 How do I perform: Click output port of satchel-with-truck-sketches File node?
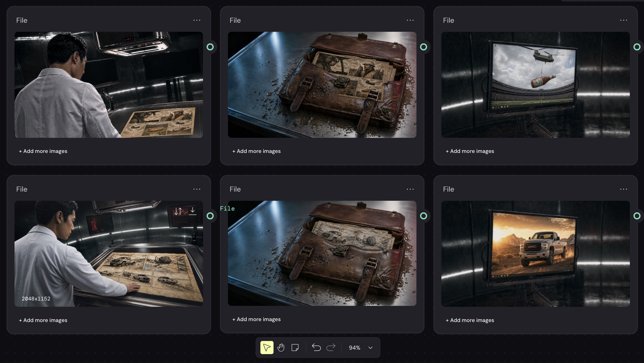[423, 216]
